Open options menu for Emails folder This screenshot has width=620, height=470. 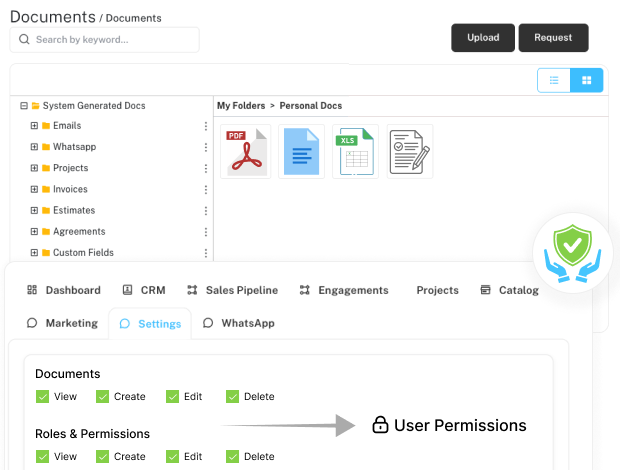[206, 126]
